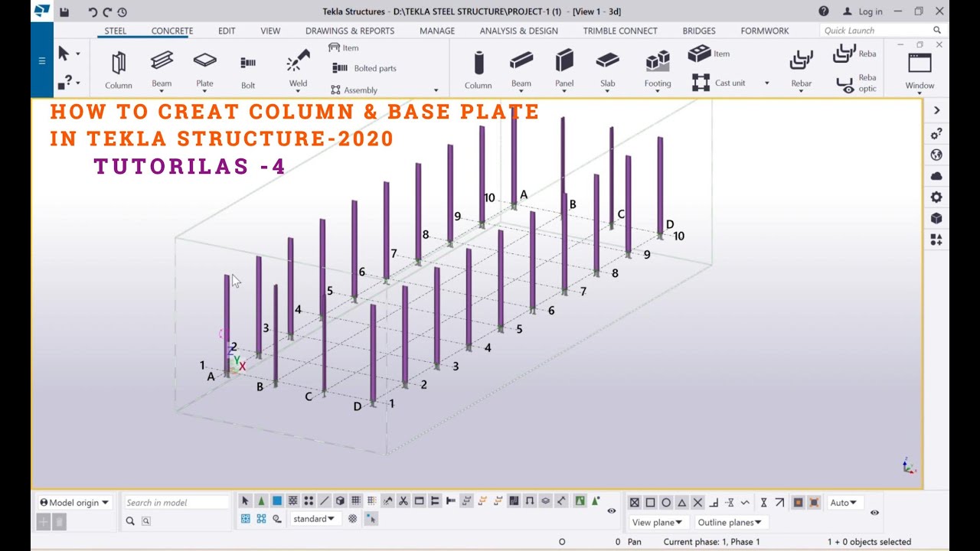Toggle snap to points and grid intersections
The width and height of the screenshot is (980, 551).
[x=635, y=503]
